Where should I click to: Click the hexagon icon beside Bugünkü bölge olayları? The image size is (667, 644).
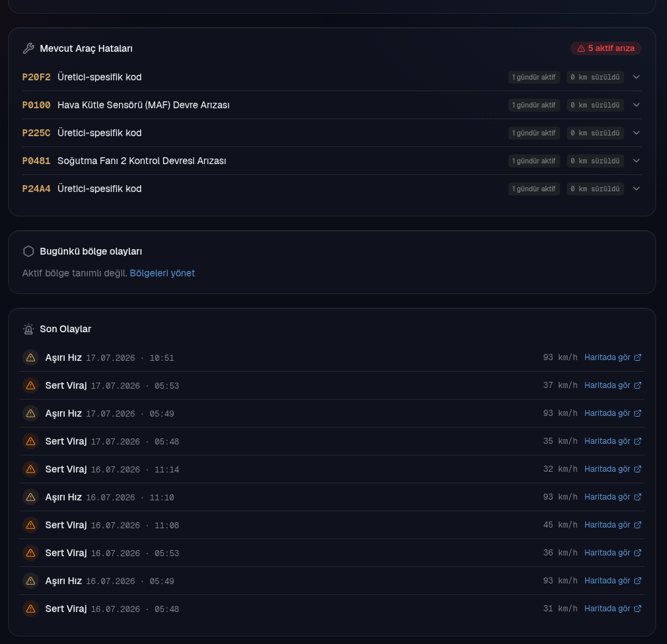tap(29, 251)
